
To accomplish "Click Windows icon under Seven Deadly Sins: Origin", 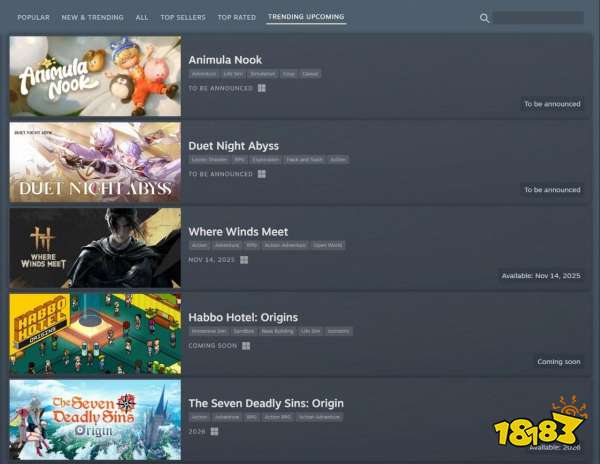I will tap(216, 432).
